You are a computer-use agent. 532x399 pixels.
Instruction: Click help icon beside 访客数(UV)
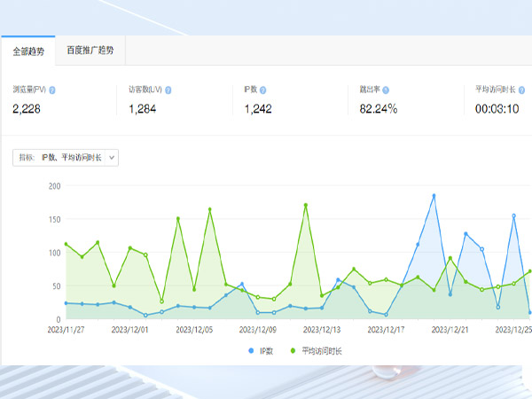click(x=168, y=90)
